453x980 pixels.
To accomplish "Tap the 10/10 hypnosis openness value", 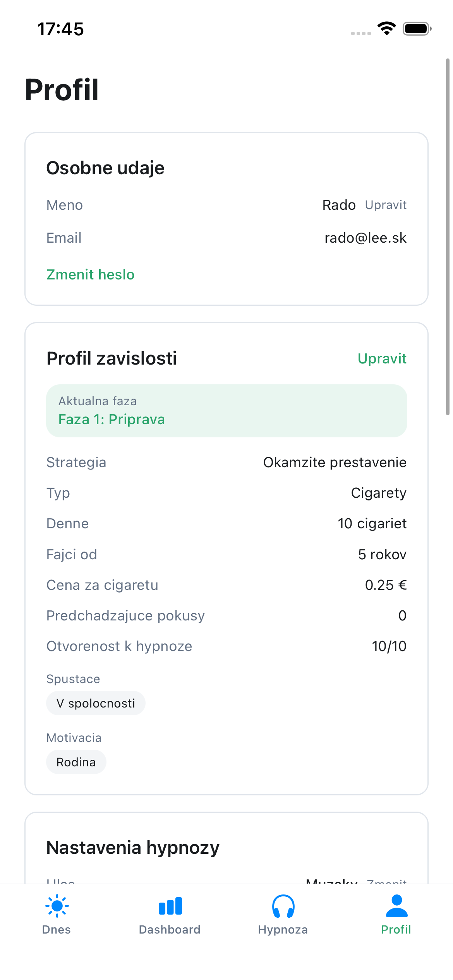I will (x=389, y=646).
